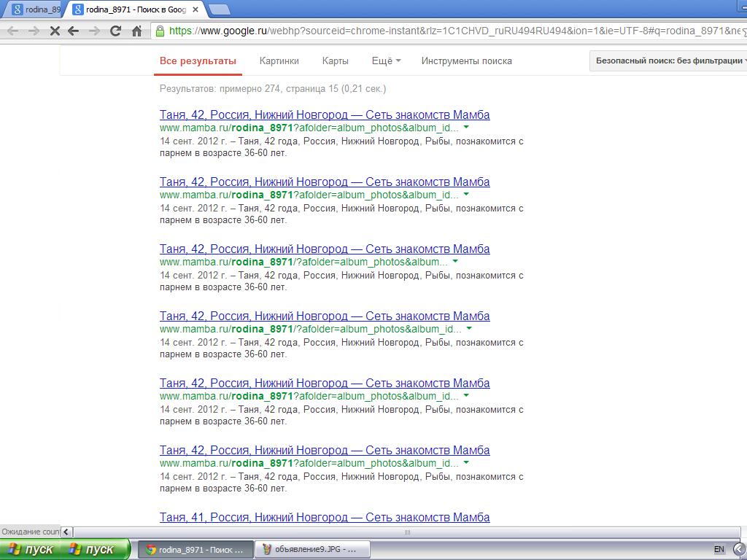747x560 pixels.
Task: Go to the browser home page icon
Action: (136, 31)
